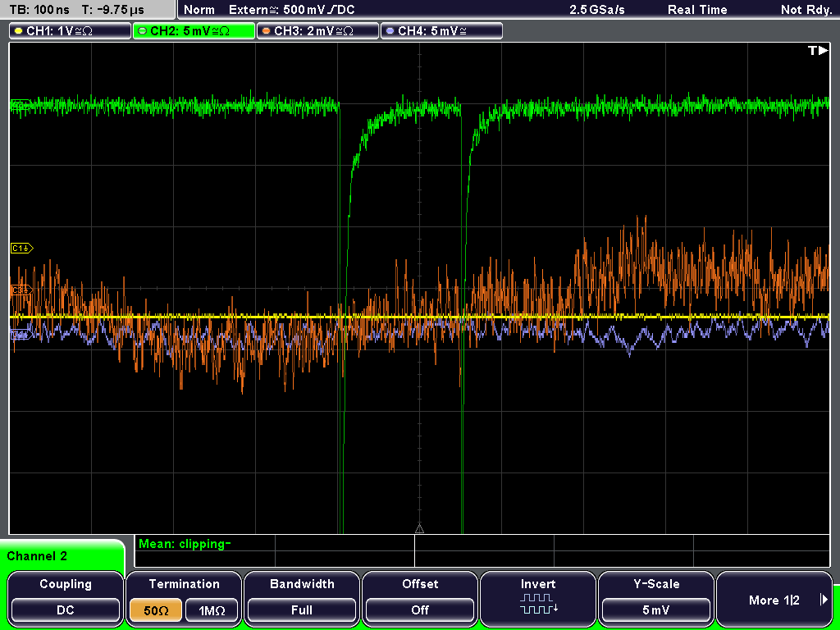Click the Norm trigger mode label

pyautogui.click(x=199, y=10)
